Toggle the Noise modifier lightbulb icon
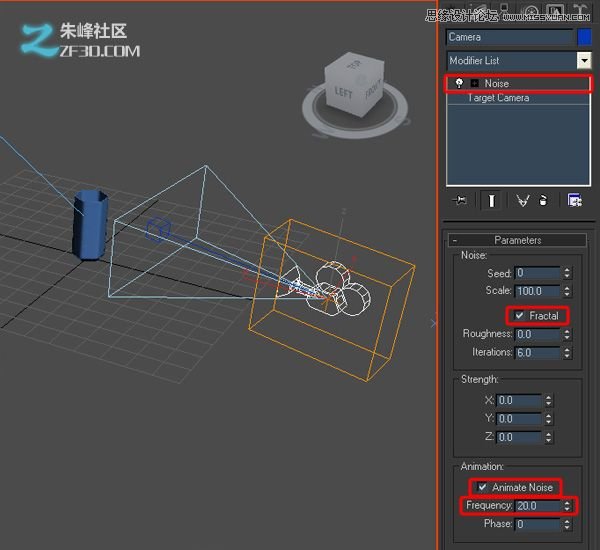600x550 pixels. coord(459,83)
